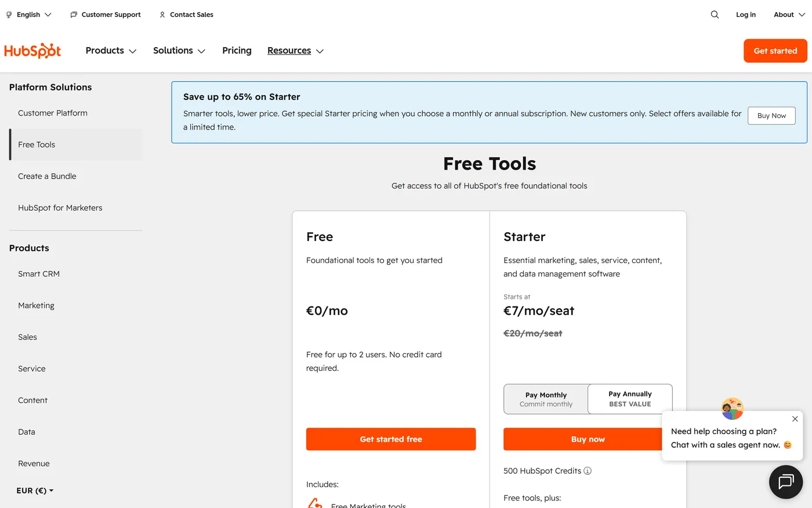Viewport: 812px width, 508px height.
Task: Click the '€7/mo/seat' price text
Action: tap(539, 311)
